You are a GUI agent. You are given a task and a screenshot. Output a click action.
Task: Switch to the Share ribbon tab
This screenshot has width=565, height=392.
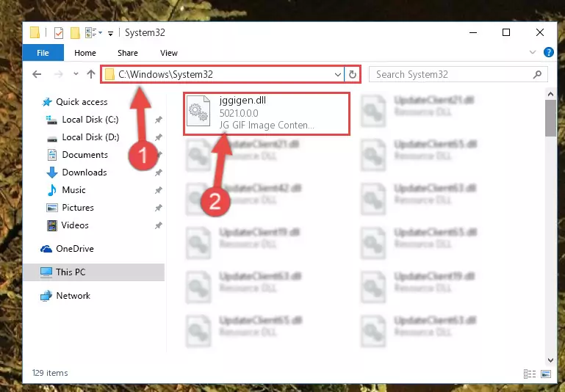pyautogui.click(x=128, y=53)
